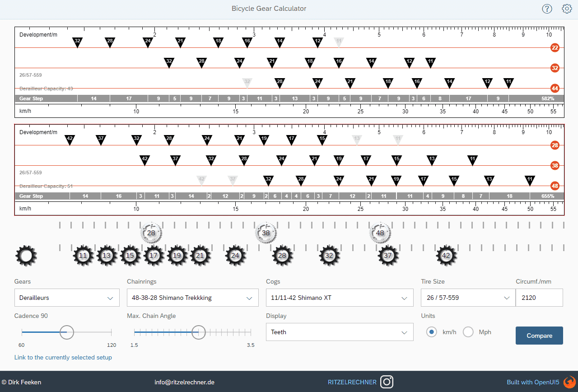Click the 48-tooth chainring sprocket icon

(x=380, y=233)
